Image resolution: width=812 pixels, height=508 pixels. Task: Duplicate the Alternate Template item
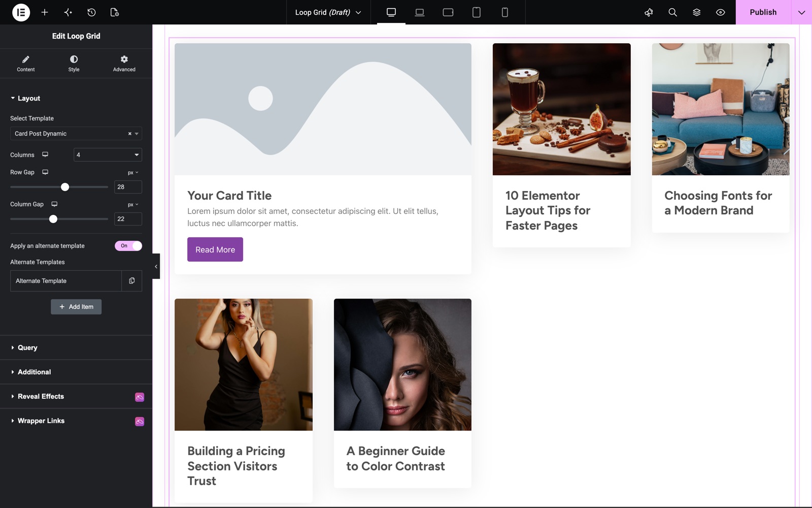click(132, 281)
